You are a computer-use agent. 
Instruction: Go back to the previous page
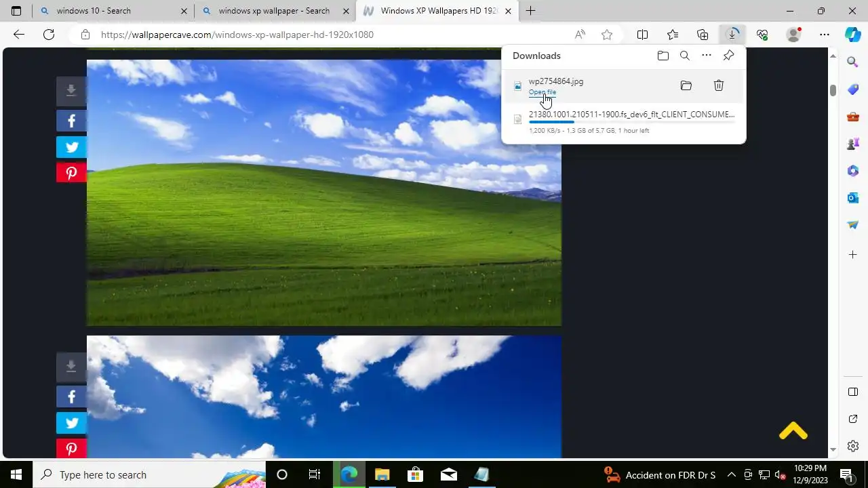(x=19, y=35)
